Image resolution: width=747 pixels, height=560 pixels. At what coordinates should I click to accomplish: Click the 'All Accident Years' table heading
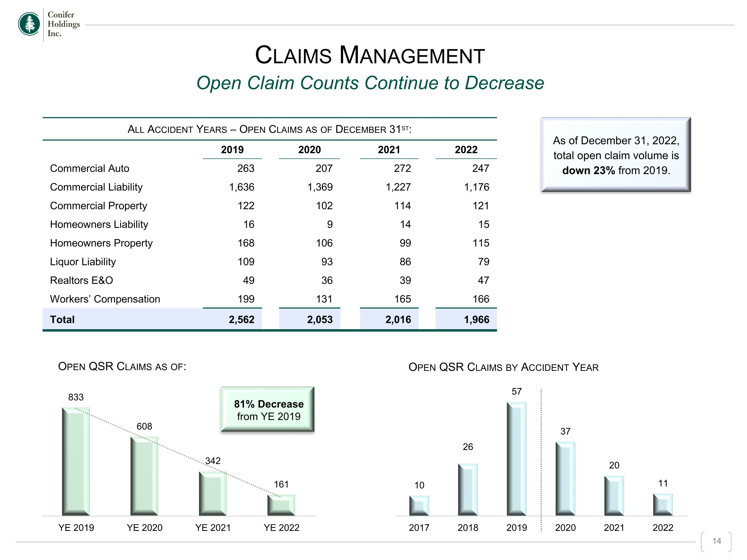pyautogui.click(x=269, y=129)
